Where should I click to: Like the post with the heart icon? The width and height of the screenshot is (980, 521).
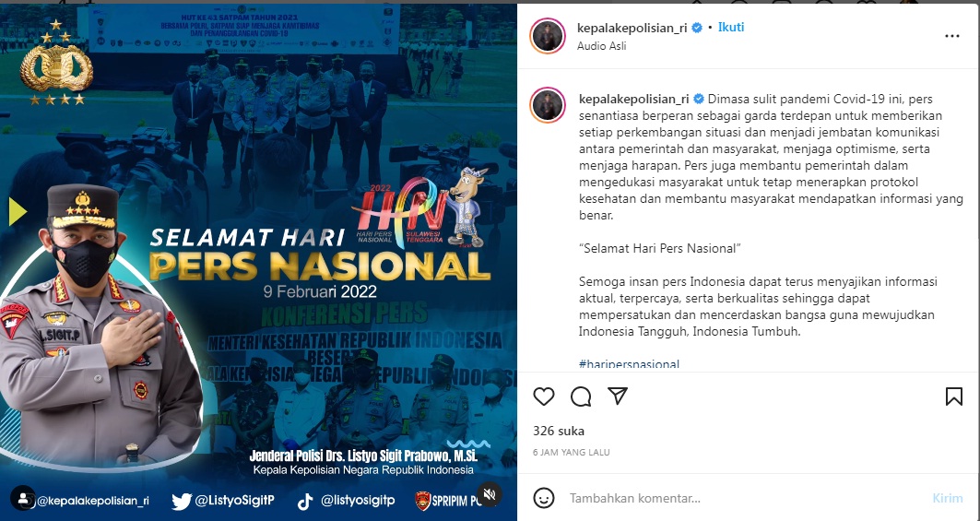coord(544,396)
